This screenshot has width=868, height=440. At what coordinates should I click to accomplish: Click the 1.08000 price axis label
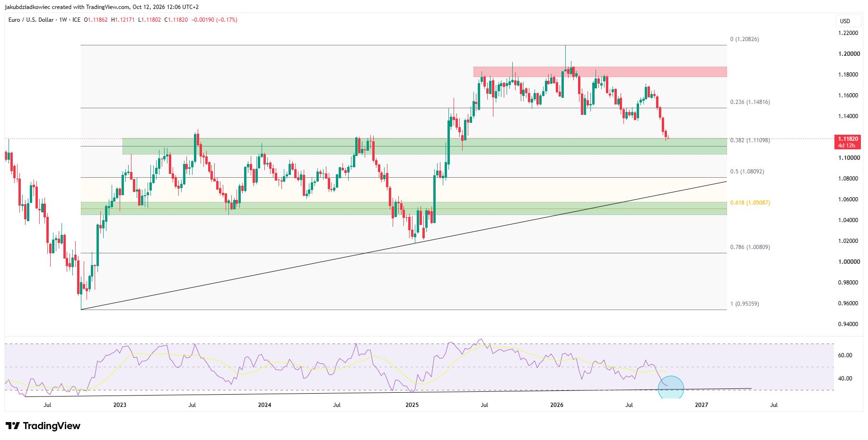click(x=849, y=179)
